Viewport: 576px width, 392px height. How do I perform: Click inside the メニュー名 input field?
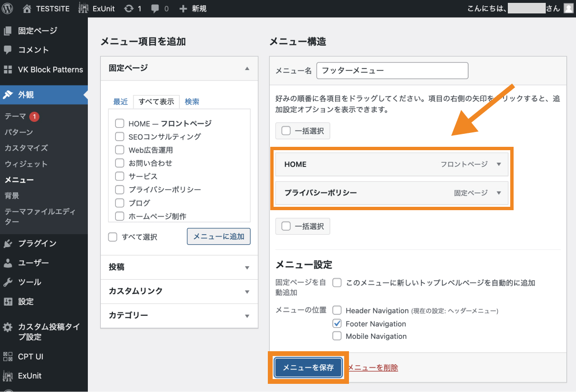click(392, 71)
